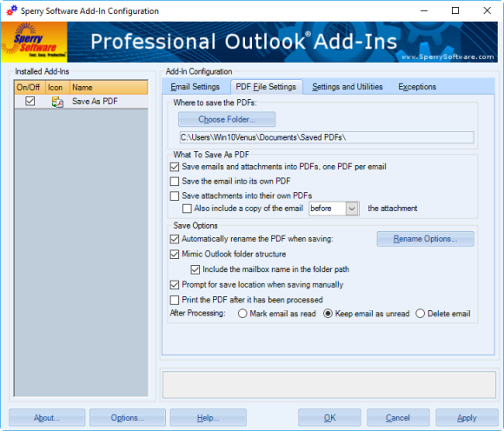Click the Choose Folder button
The width and height of the screenshot is (504, 431).
(x=227, y=119)
